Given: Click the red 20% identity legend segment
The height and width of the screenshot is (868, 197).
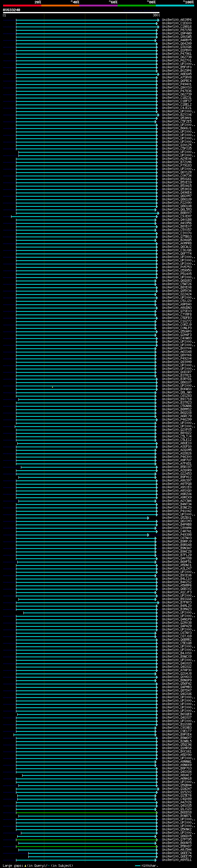Looking at the screenshot, I should (22, 6).
